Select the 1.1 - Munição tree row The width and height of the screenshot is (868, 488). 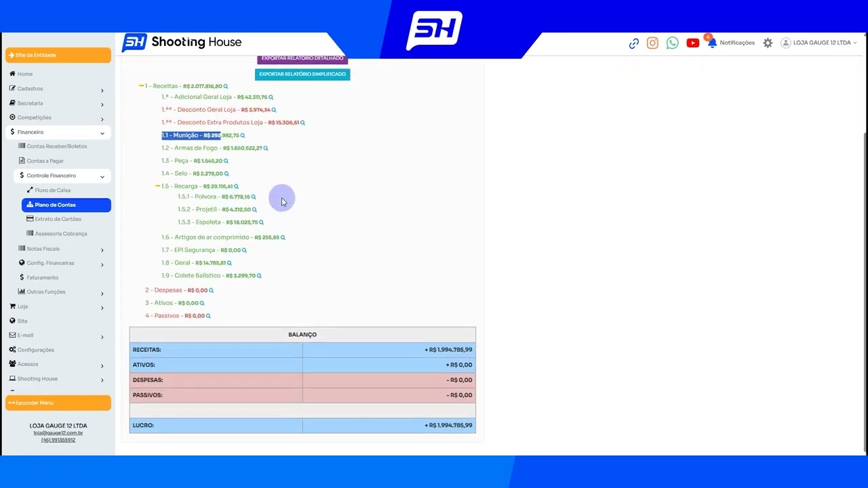pos(203,136)
